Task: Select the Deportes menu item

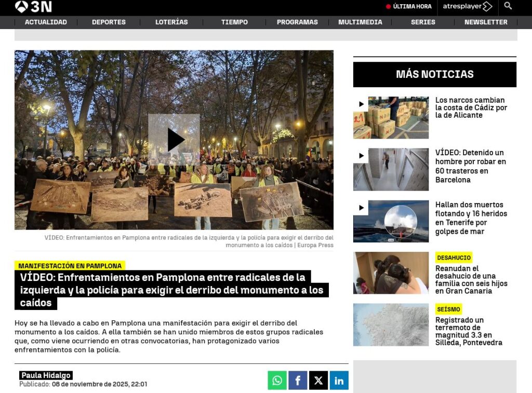Action: point(109,22)
